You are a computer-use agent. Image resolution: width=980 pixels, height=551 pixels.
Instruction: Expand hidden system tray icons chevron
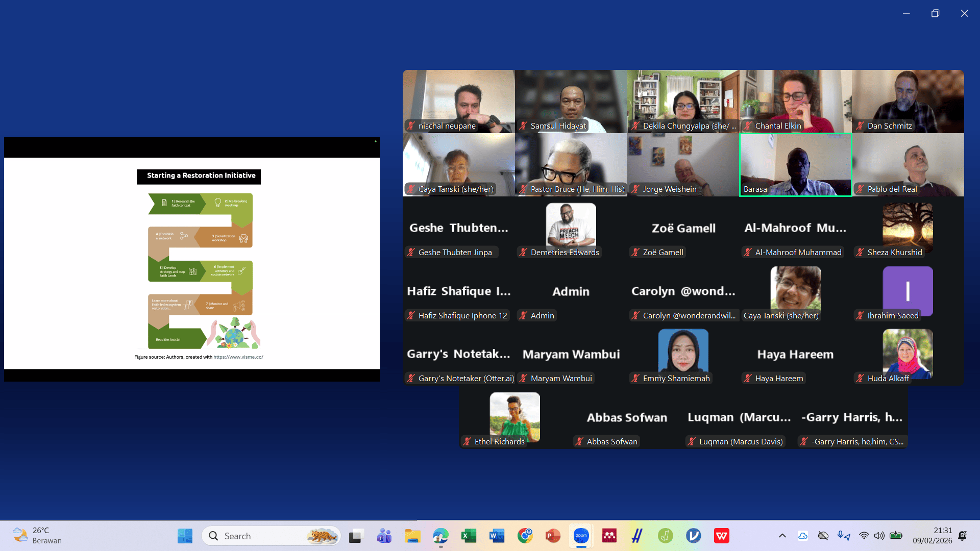pos(782,536)
